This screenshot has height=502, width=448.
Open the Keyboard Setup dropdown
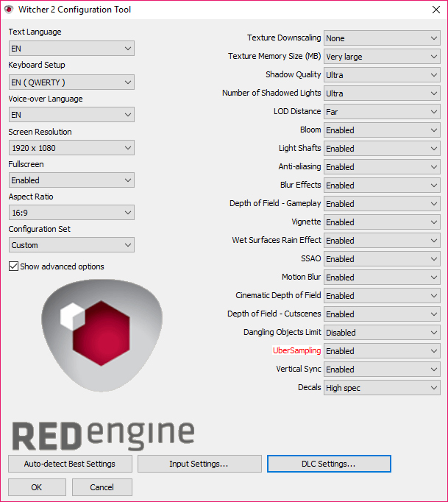pos(71,82)
